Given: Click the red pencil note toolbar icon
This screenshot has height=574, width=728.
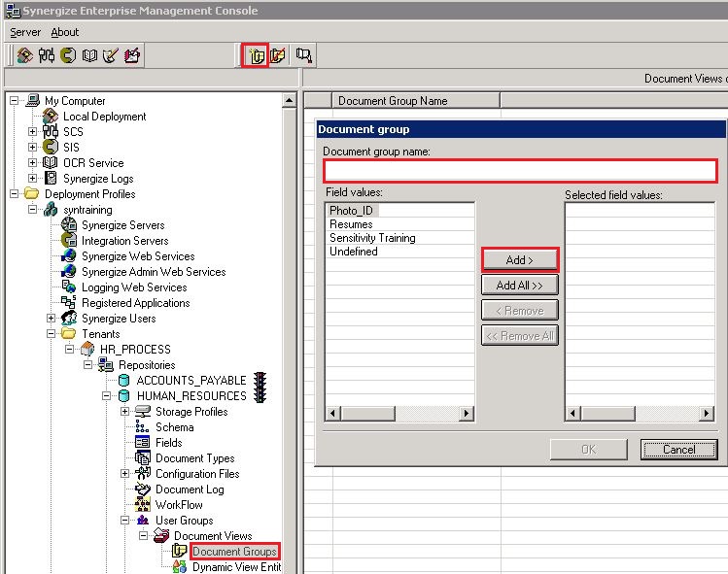Looking at the screenshot, I should coord(132,55).
